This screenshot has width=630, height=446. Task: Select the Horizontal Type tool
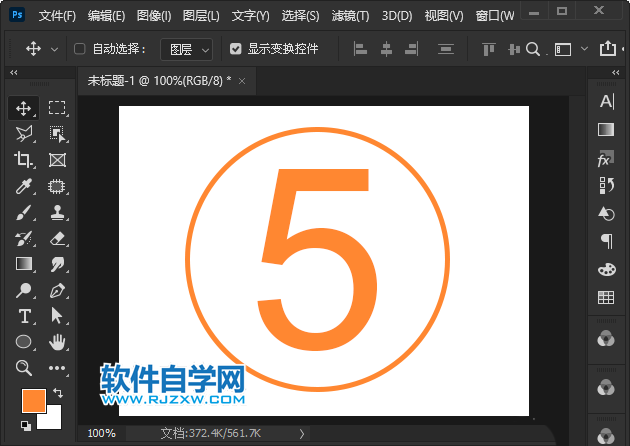(x=24, y=316)
